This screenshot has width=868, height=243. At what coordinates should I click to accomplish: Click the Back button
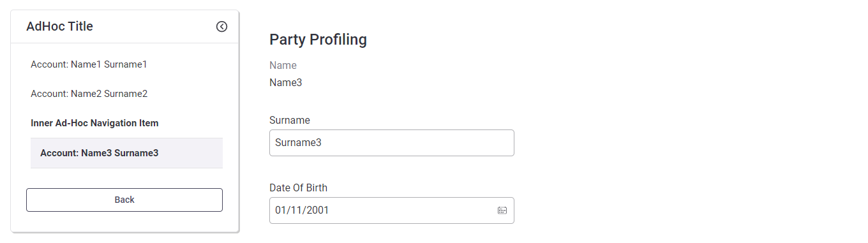pos(124,200)
